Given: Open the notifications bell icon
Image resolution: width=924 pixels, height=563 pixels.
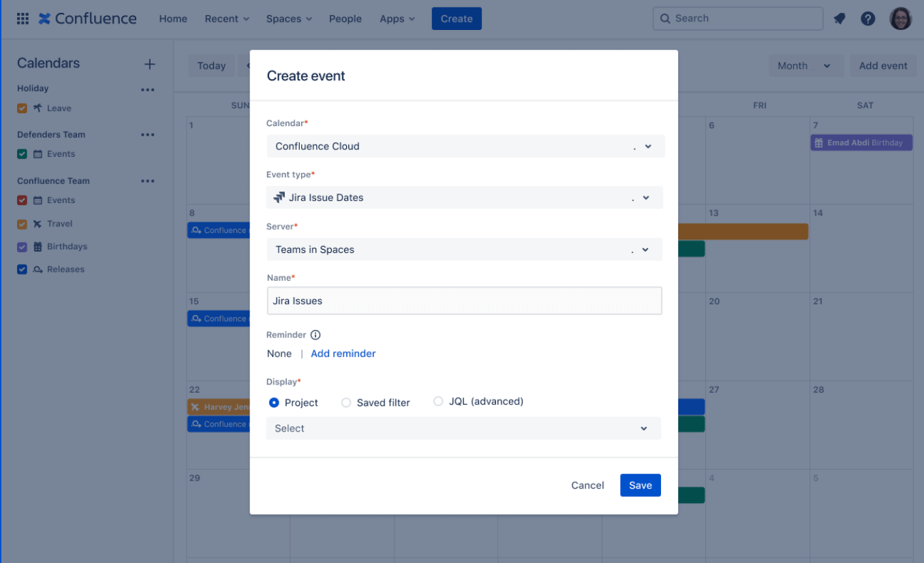Looking at the screenshot, I should coord(840,19).
